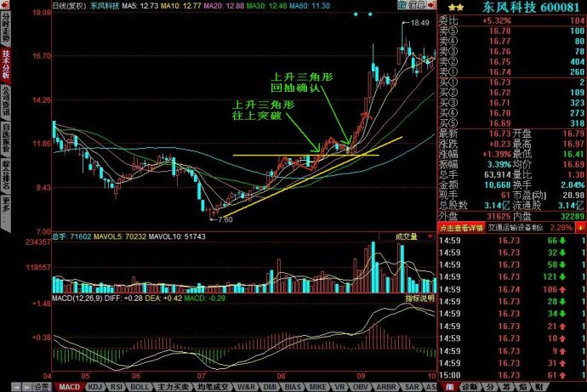Click the 指 indicator icon above the chart
587x392 pixels.
[x=402, y=4]
